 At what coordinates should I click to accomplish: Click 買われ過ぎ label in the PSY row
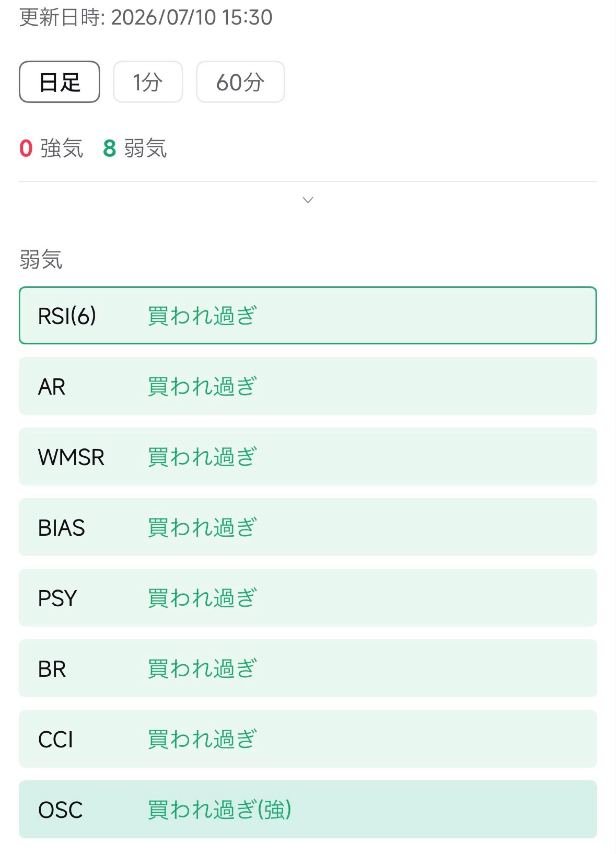tap(202, 598)
